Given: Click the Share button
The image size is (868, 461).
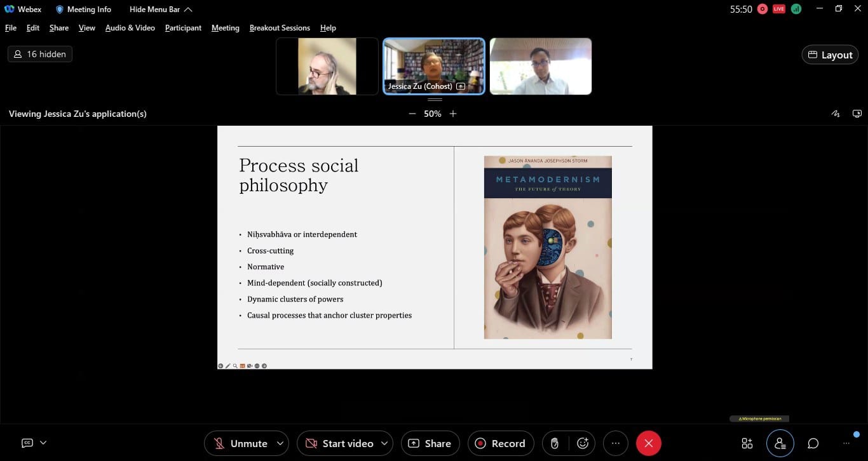Looking at the screenshot, I should tap(430, 443).
